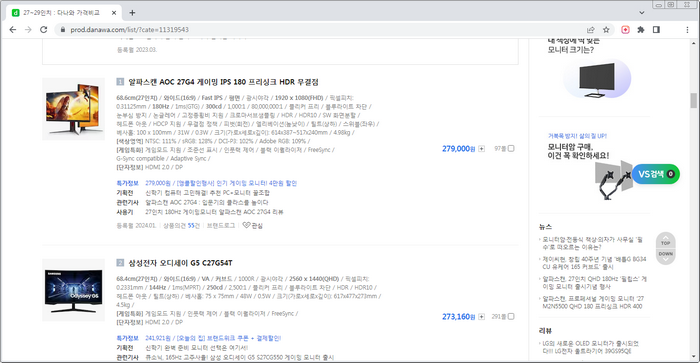Image resolution: width=700 pixels, height=363 pixels.
Task: Open 27인치 180Hz 게이밍모니터 review link
Action: click(x=214, y=212)
